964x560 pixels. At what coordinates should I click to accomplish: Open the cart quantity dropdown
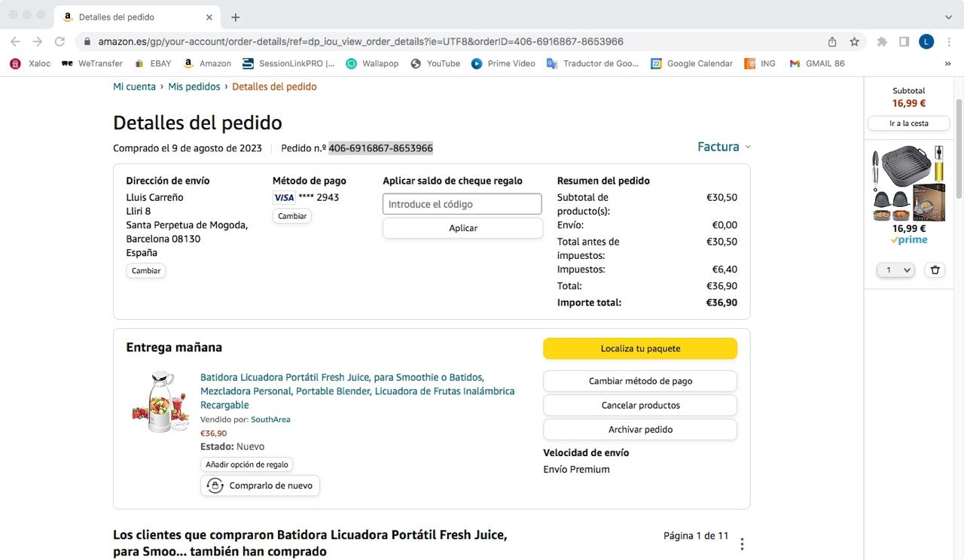895,269
